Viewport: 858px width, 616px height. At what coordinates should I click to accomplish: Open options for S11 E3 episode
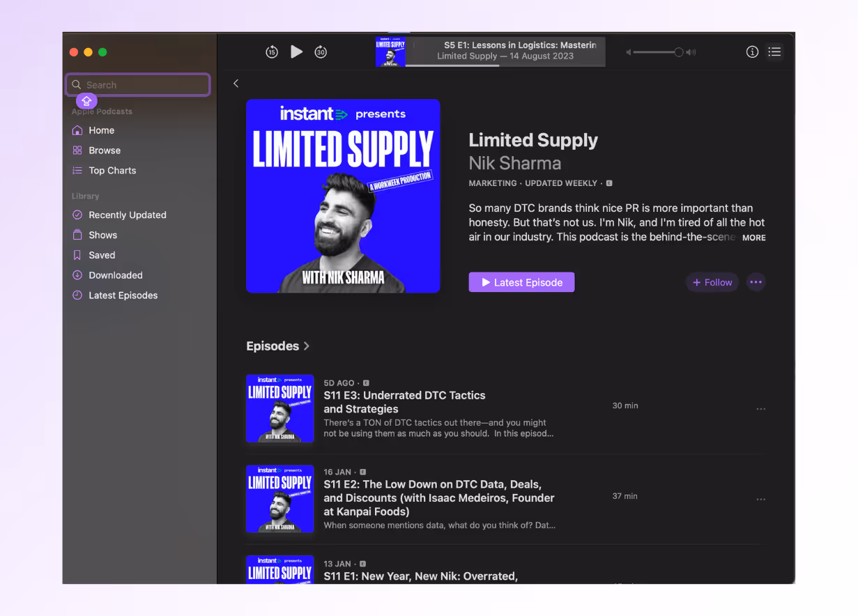tap(761, 409)
